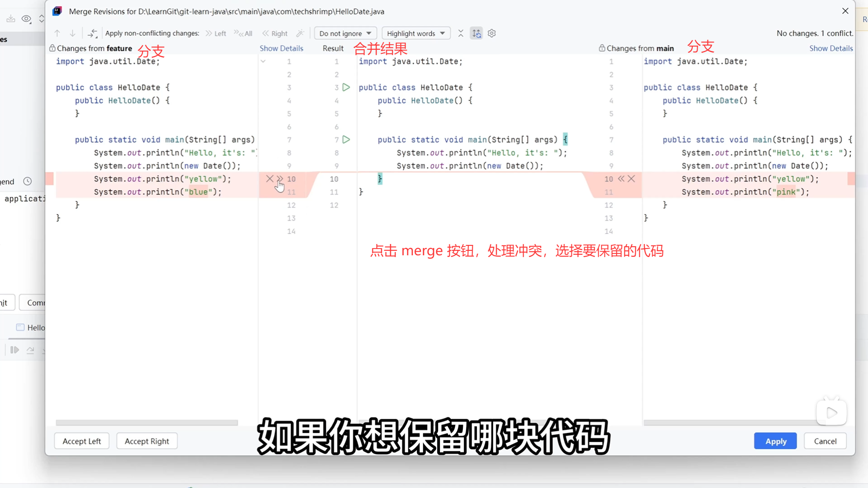Go to next difference arrow

click(72, 33)
